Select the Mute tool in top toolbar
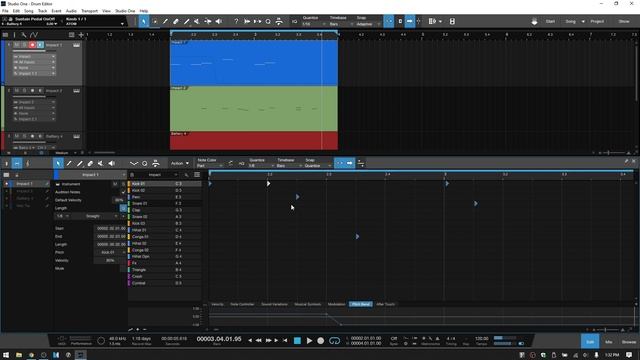This screenshot has width=640, height=360. pyautogui.click(x=196, y=21)
